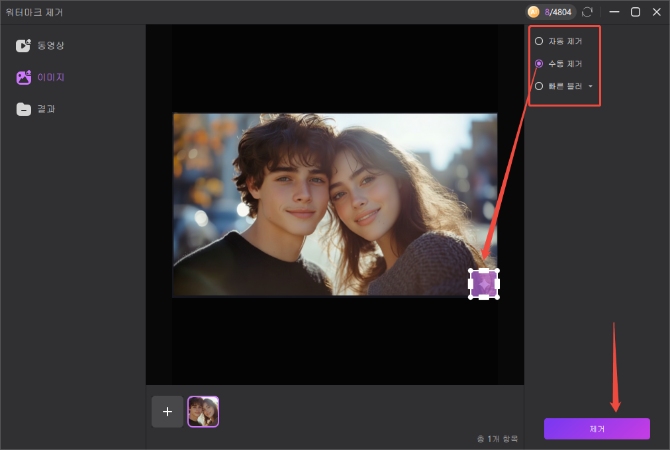Choose the 빠른 둘러 radio option
The image size is (670, 450).
tap(540, 86)
